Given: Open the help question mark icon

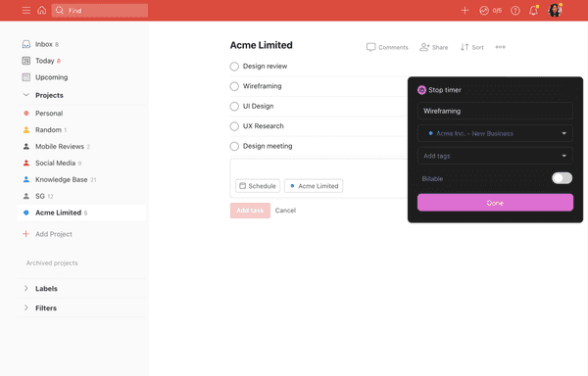Looking at the screenshot, I should 515,11.
